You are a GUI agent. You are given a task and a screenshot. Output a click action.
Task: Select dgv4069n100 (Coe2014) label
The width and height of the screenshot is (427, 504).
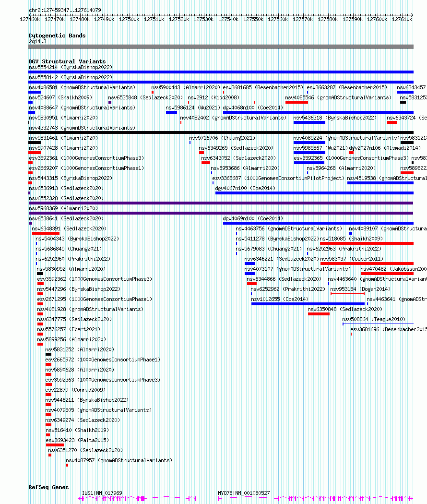(x=253, y=218)
